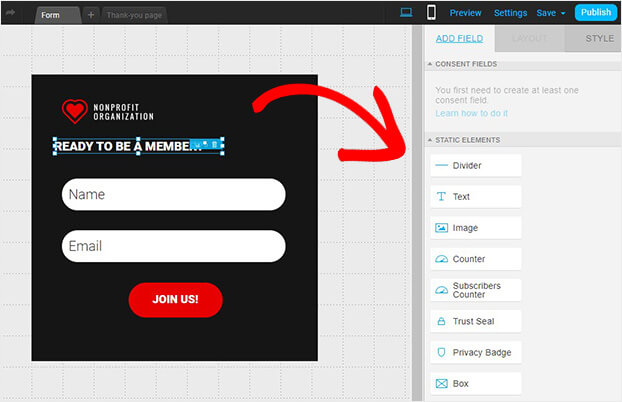Publish the form
This screenshot has height=402, width=622.
pos(596,12)
